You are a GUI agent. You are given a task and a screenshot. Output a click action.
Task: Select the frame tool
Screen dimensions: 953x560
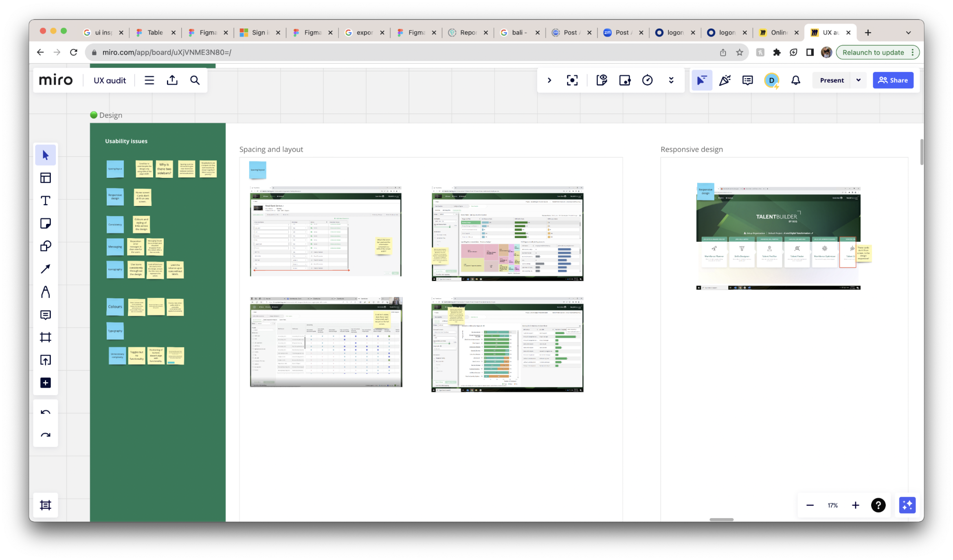coord(46,337)
